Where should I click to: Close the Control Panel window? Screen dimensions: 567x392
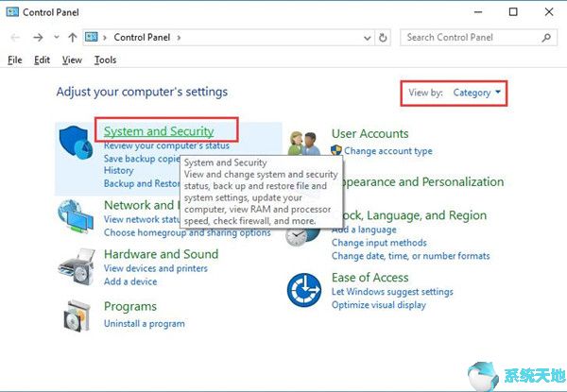(x=548, y=12)
